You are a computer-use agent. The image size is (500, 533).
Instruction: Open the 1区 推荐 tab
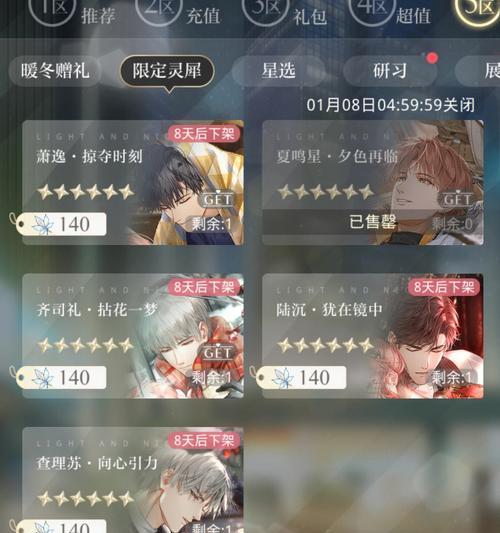pyautogui.click(x=73, y=12)
